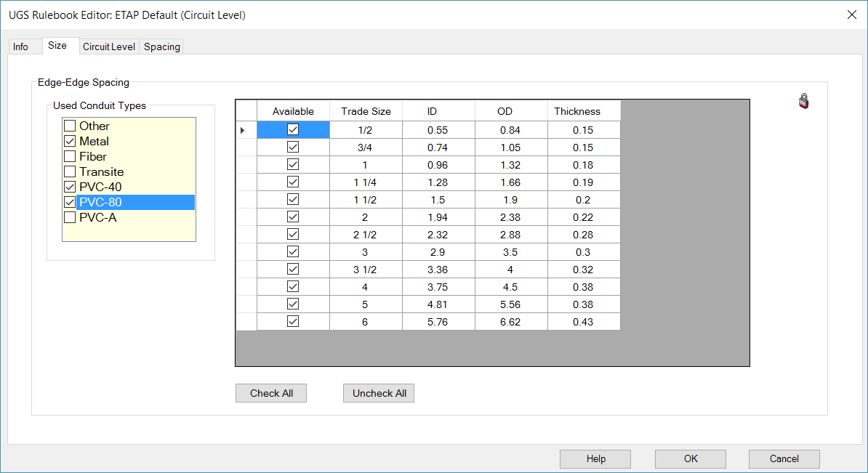Toggle Available checkbox for trade size 6
The height and width of the screenshot is (473, 868).
pos(293,322)
